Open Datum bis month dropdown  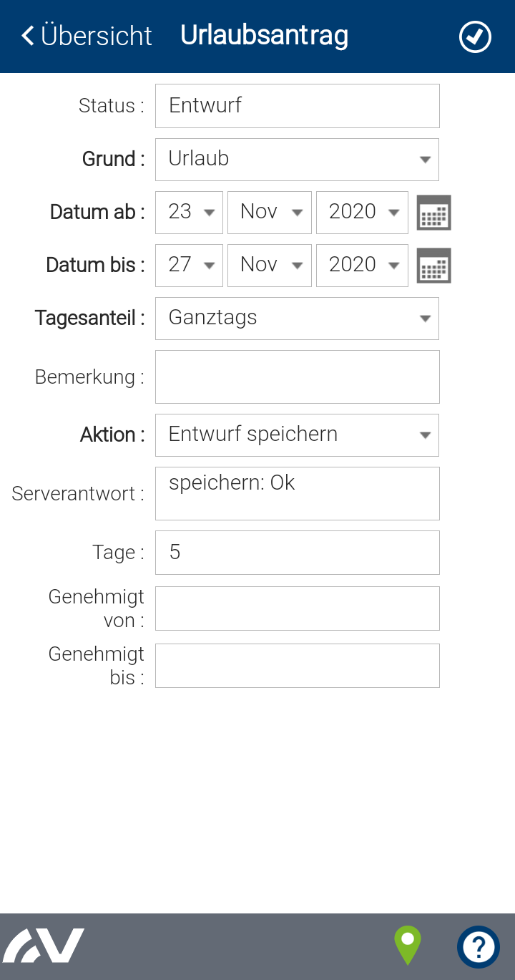tap(269, 265)
